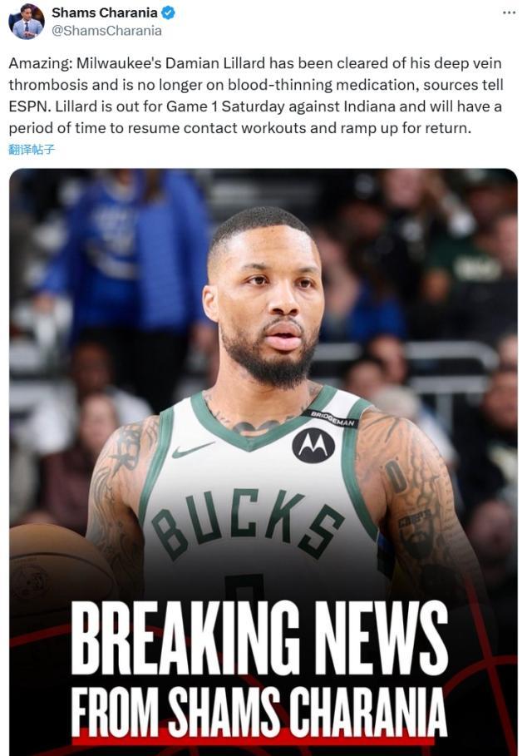Translate the post via 翻译帖子 link

[32, 150]
